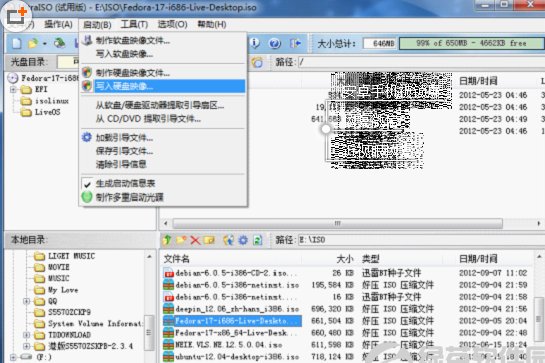Choose 从 CD/DVD 提取引导文件... entry

point(148,119)
